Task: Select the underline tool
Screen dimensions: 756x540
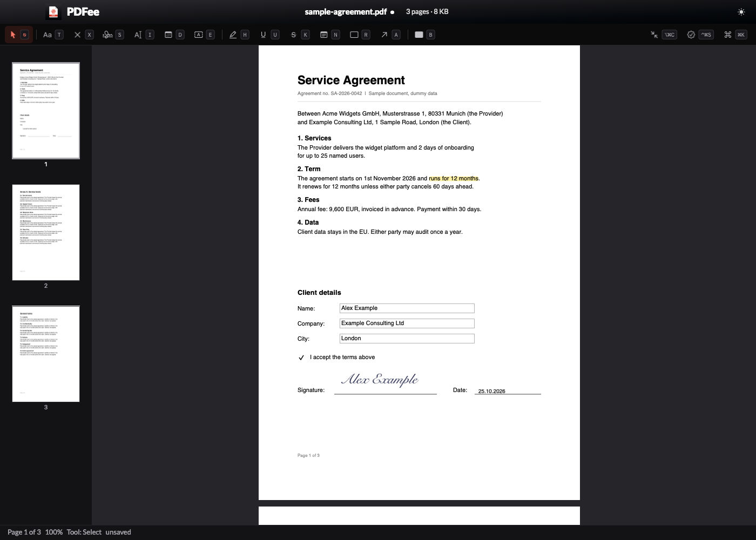Action: 269,35
